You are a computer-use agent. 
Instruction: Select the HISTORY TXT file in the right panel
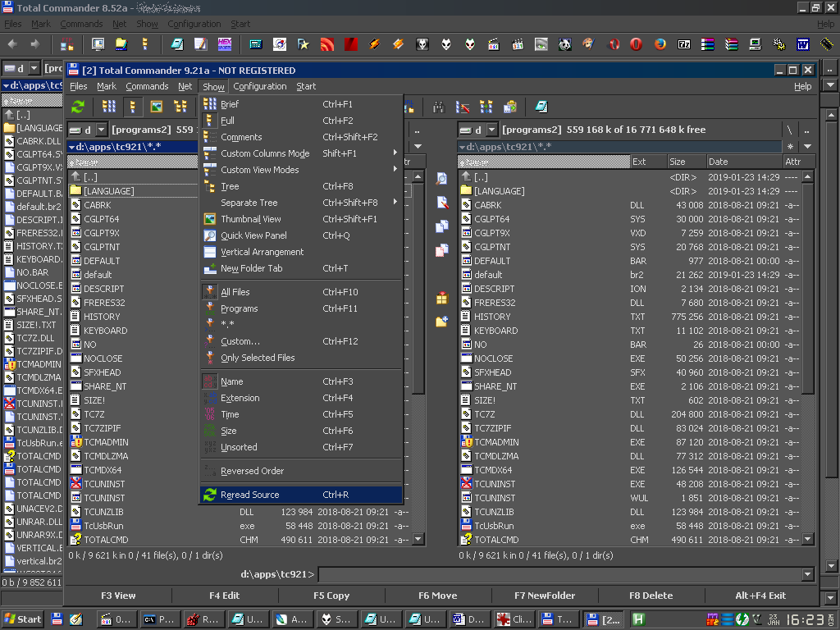pos(630,317)
